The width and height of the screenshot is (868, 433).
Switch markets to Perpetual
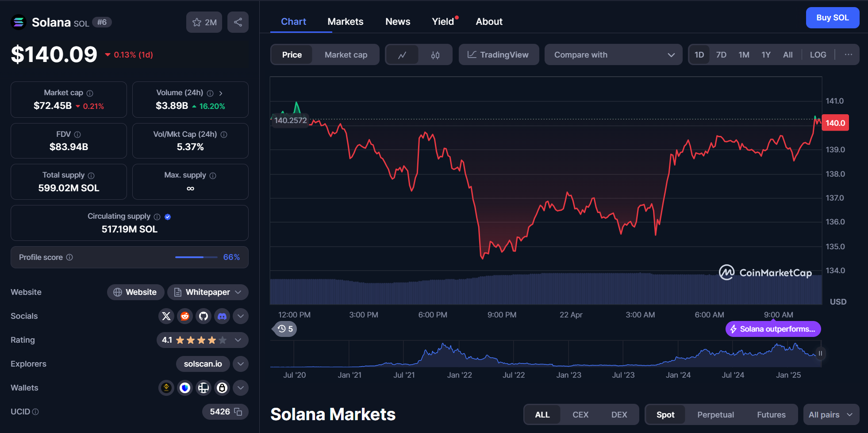pyautogui.click(x=715, y=414)
